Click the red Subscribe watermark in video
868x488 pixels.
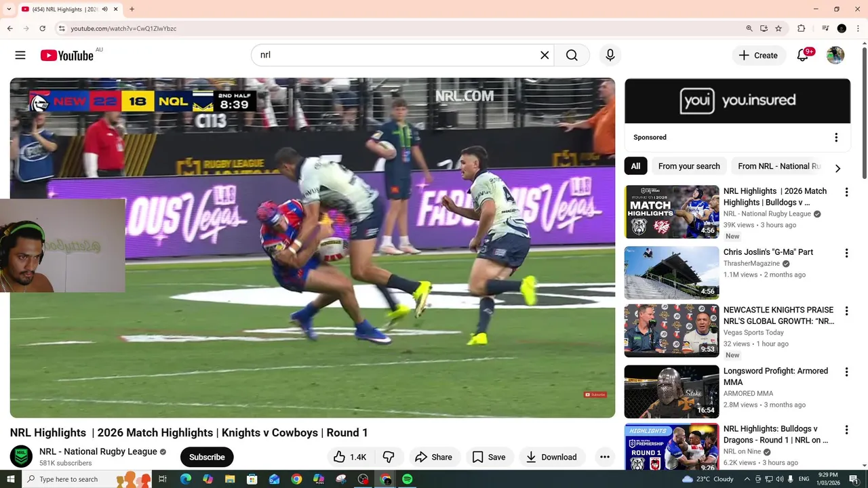(x=595, y=394)
